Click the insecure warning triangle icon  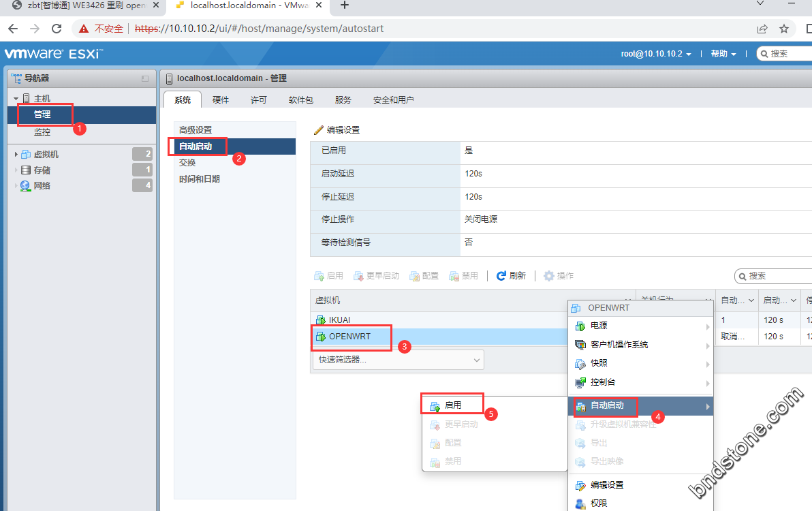coord(83,29)
